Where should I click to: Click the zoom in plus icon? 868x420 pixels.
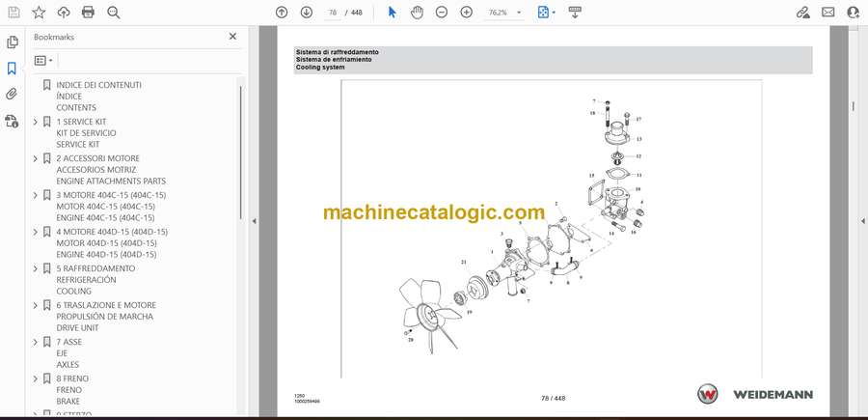tap(467, 13)
